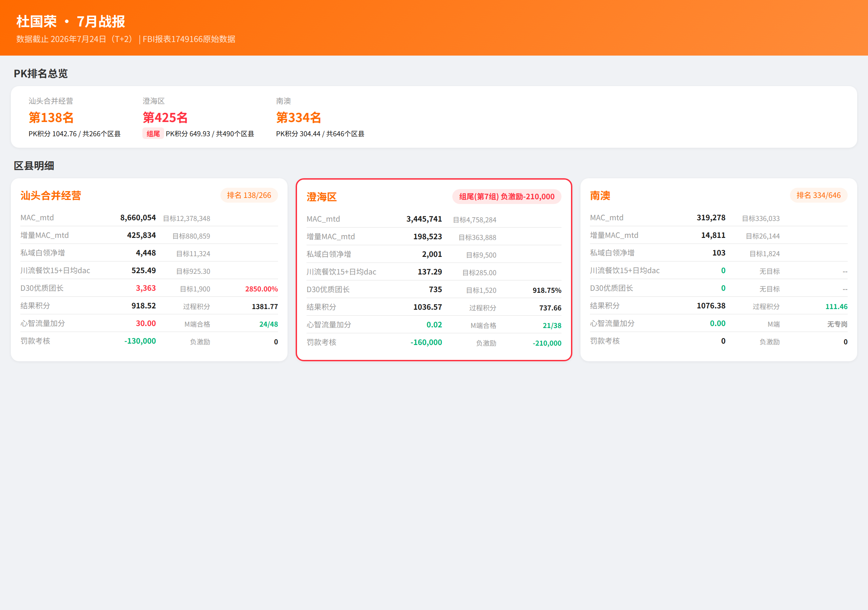Select 结果积分 value 1076.38

[x=711, y=306]
